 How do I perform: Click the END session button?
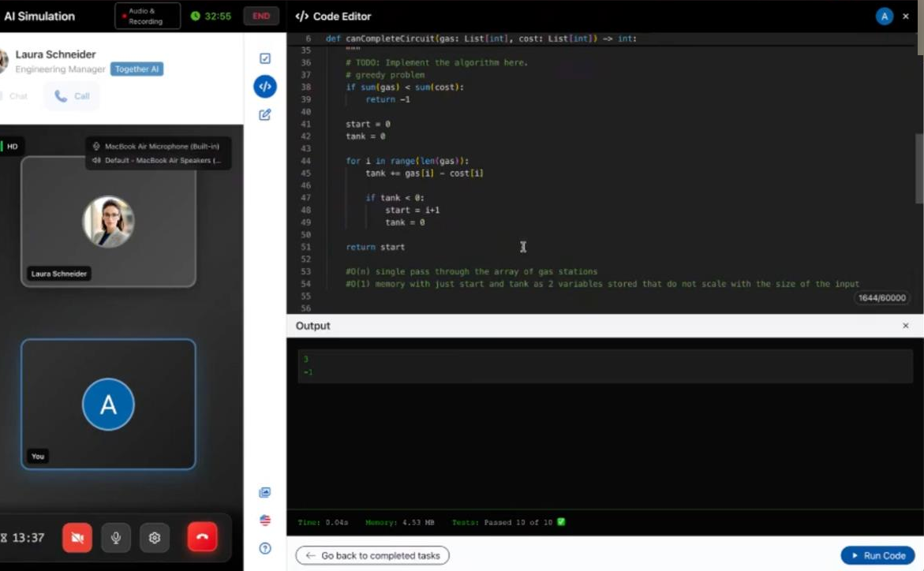tap(261, 16)
